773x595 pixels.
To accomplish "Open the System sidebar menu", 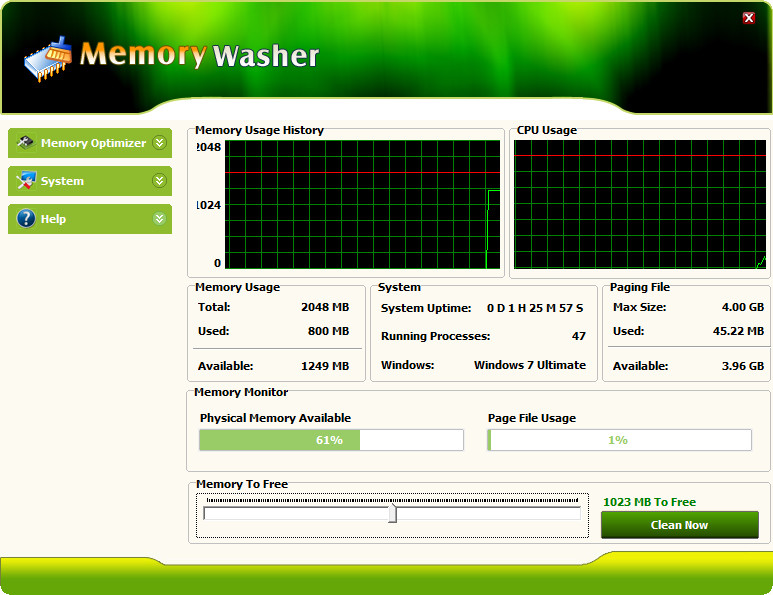I will click(90, 181).
